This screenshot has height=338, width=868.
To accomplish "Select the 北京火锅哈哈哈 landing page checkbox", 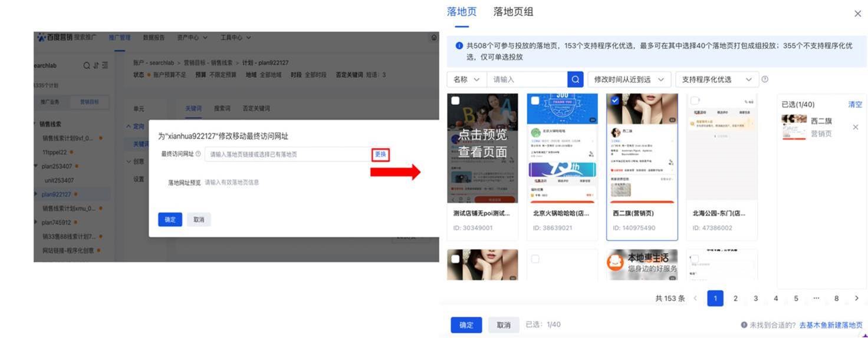I will tap(535, 101).
